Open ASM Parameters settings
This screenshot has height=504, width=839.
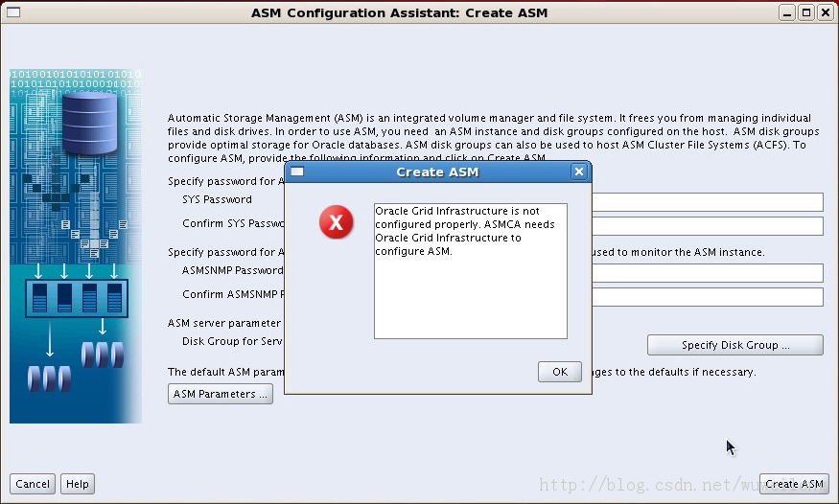click(x=221, y=394)
